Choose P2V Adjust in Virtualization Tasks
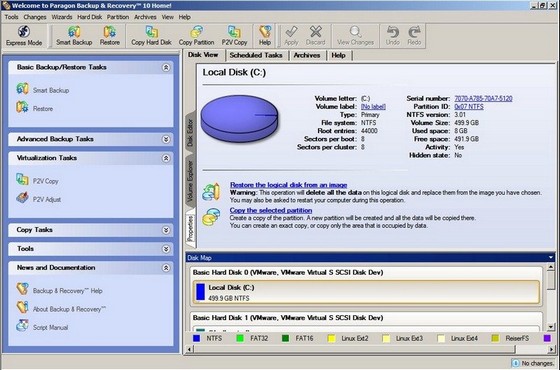Image resolution: width=560 pixels, height=370 pixels. point(39,199)
